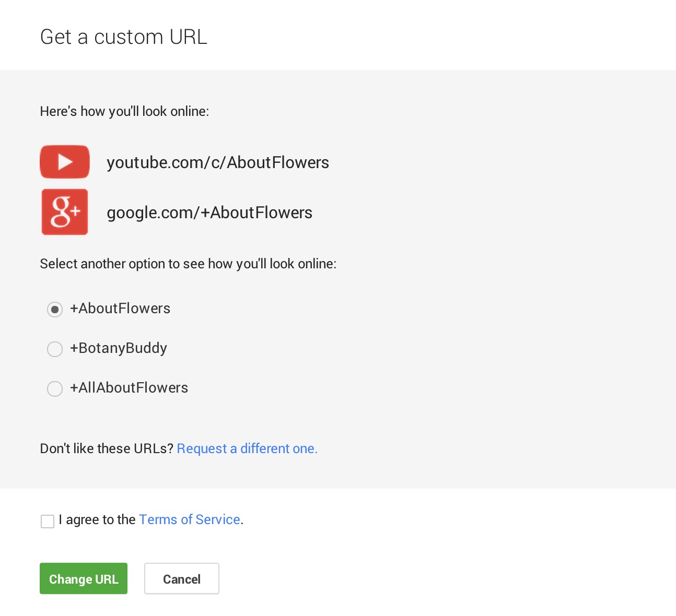Click Request a different one link

247,448
